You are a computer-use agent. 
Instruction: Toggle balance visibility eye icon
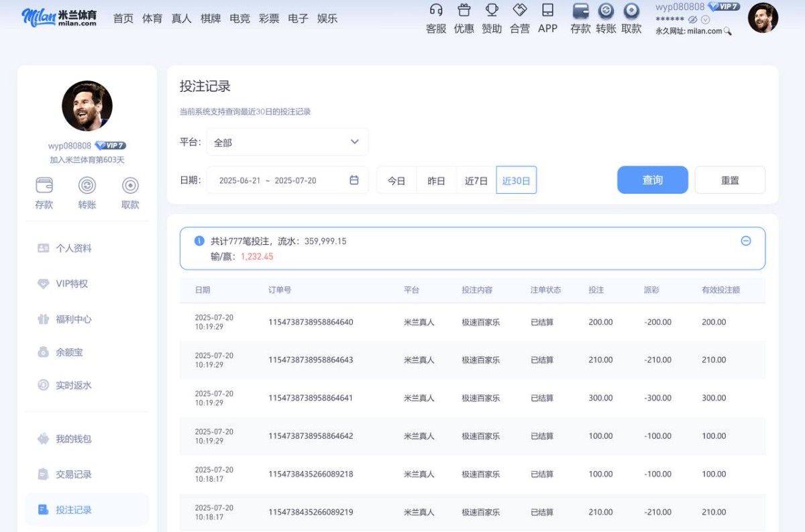click(692, 19)
